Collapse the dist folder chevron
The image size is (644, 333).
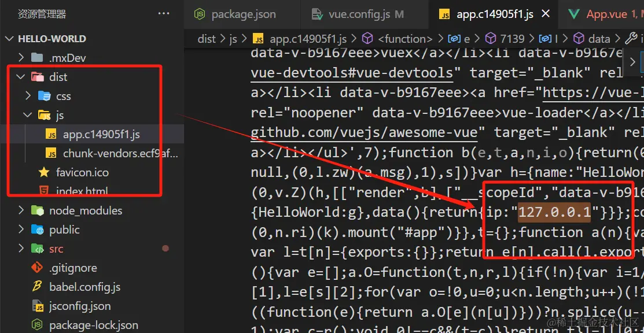[x=20, y=77]
